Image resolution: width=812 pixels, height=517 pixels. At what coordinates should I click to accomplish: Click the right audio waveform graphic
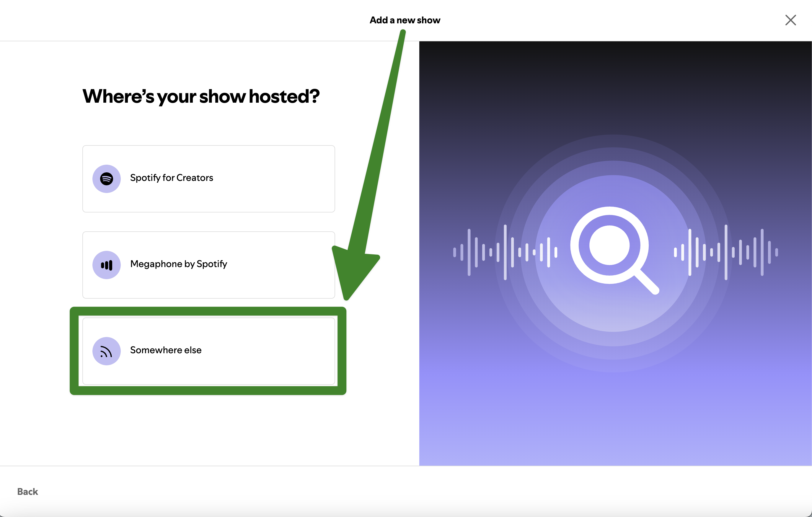[726, 252]
